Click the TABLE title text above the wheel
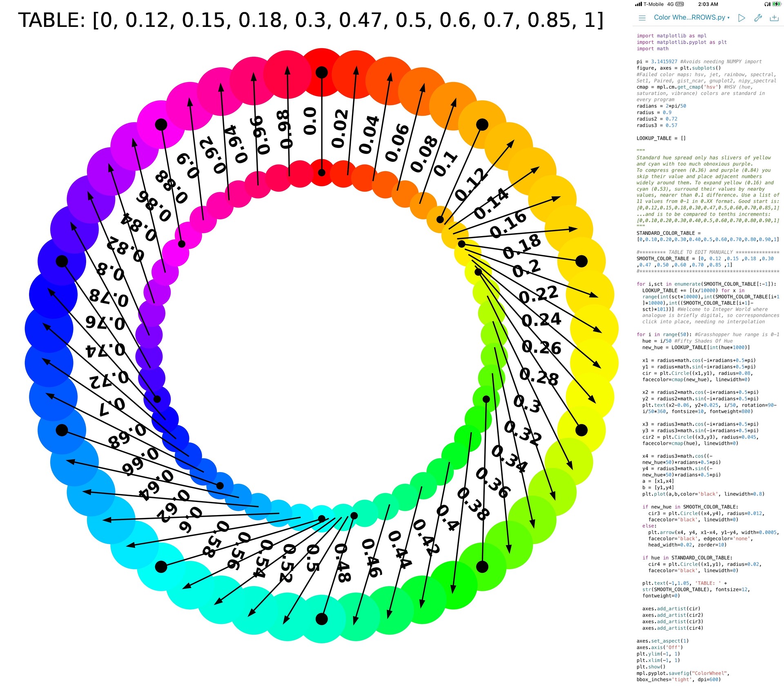The height and width of the screenshot is (687, 784). point(310,20)
